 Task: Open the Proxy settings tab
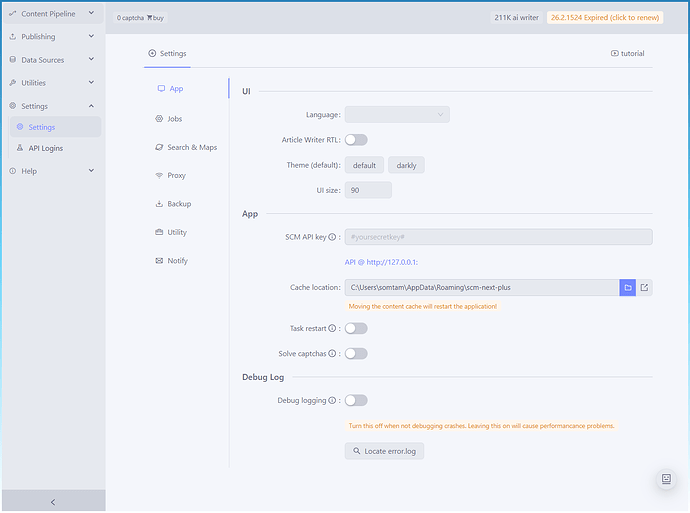(176, 176)
